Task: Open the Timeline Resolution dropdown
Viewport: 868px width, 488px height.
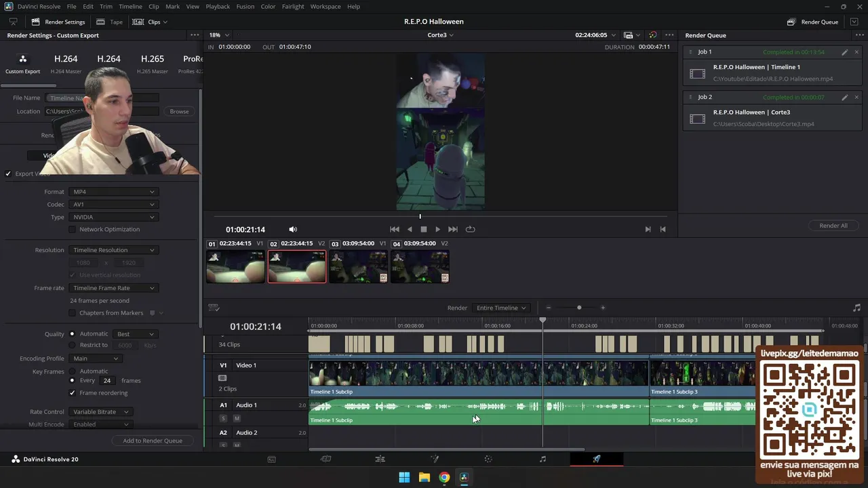Action: tap(113, 250)
